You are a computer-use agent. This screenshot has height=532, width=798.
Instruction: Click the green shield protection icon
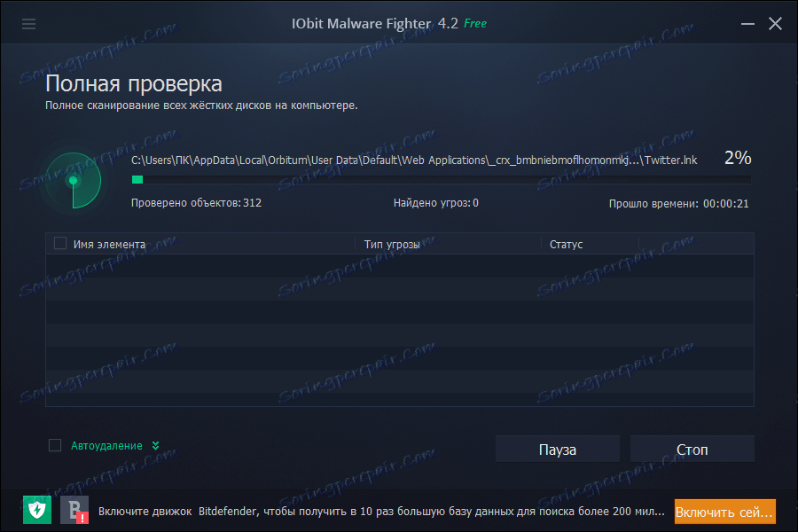coord(37,510)
